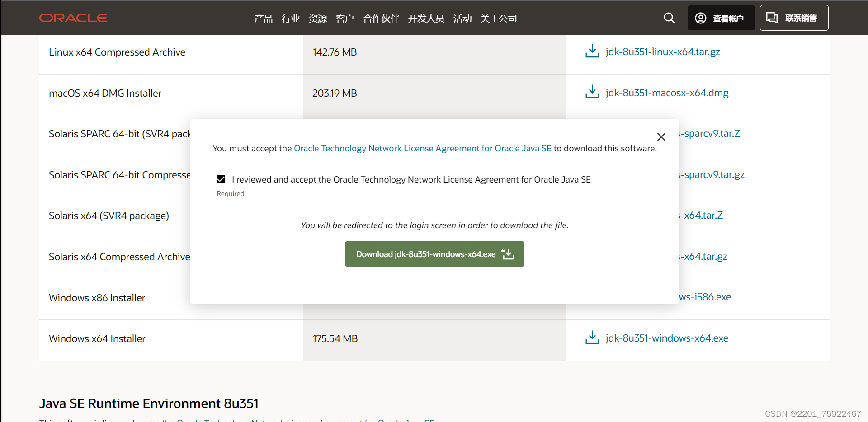The height and width of the screenshot is (422, 868).
Task: Click the Oracle logo
Action: (x=73, y=18)
